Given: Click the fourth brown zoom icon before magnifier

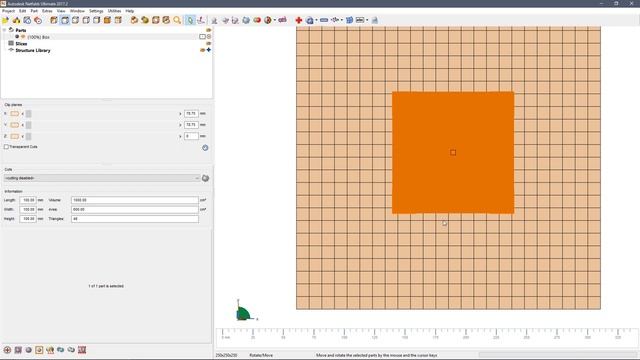Looking at the screenshot, I should point(166,20).
